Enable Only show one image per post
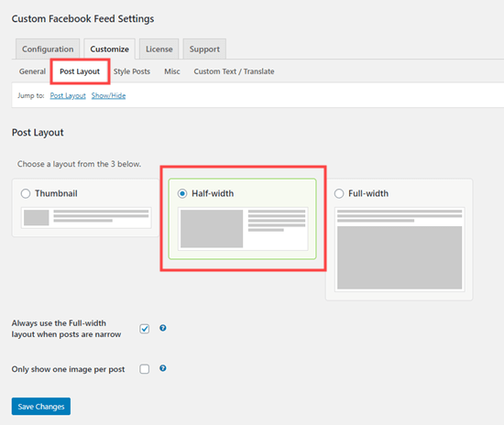Viewport: 504px width, 425px height. (145, 369)
